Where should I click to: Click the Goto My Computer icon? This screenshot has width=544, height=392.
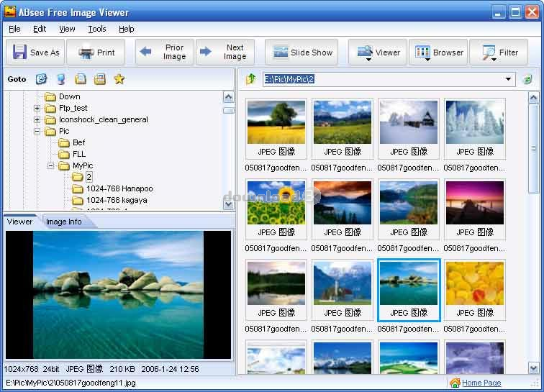[61, 79]
